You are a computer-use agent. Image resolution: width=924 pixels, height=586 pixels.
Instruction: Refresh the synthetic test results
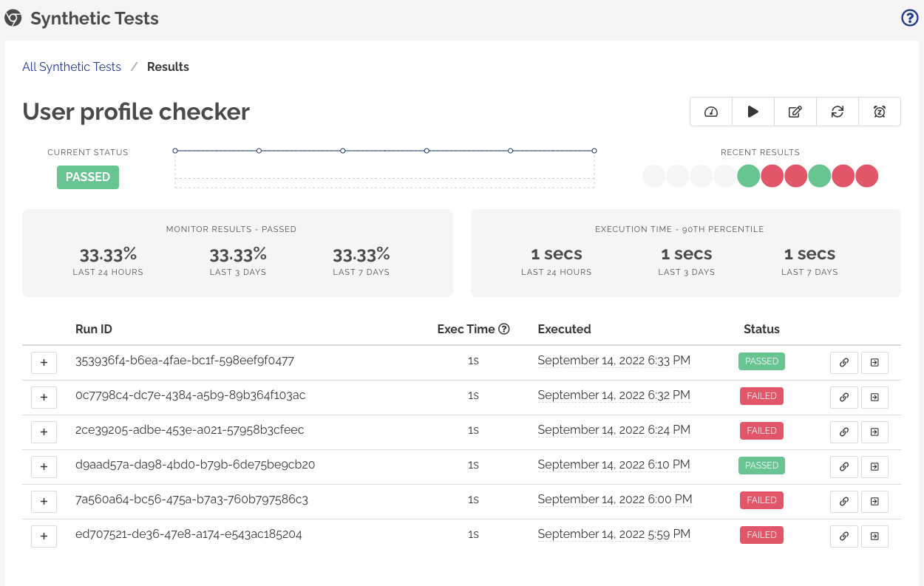click(x=837, y=112)
